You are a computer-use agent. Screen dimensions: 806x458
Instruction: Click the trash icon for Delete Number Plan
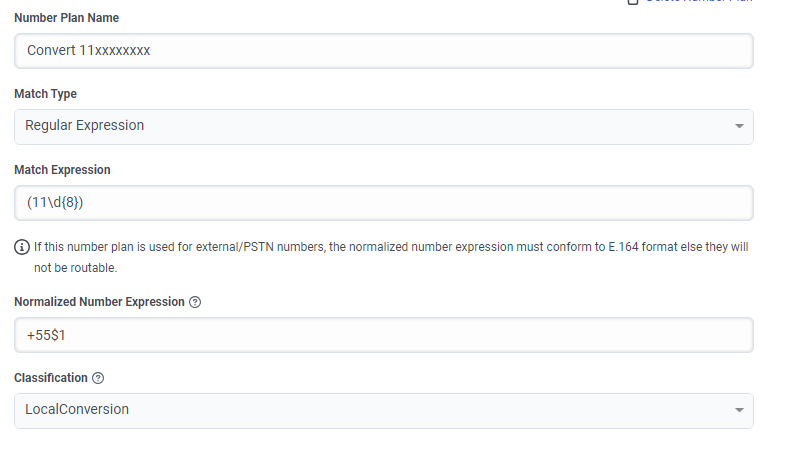(x=632, y=2)
